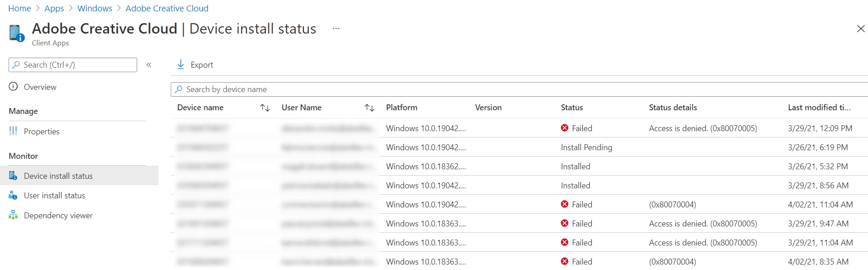Click the Last modified time column header
Image resolution: width=868 pixels, height=270 pixels.
click(819, 108)
